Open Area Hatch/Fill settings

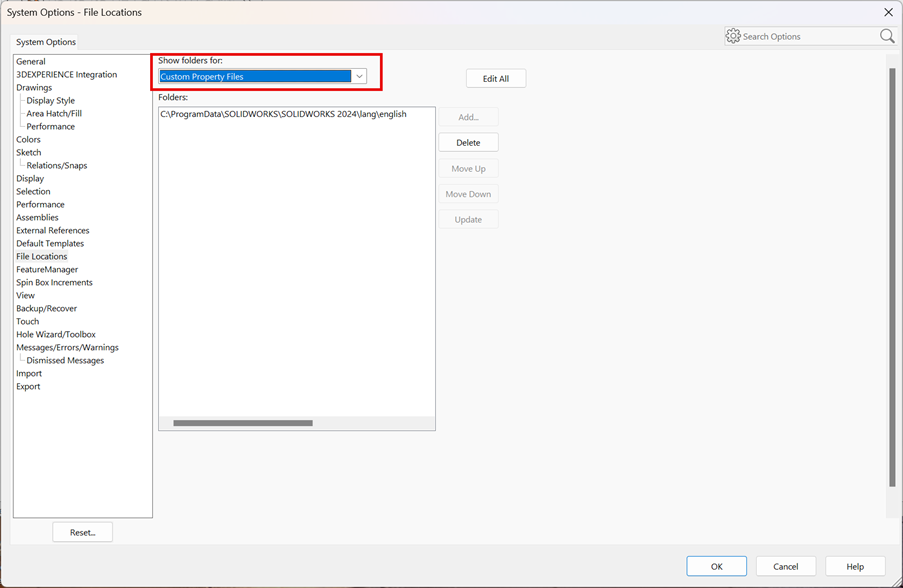coord(54,113)
